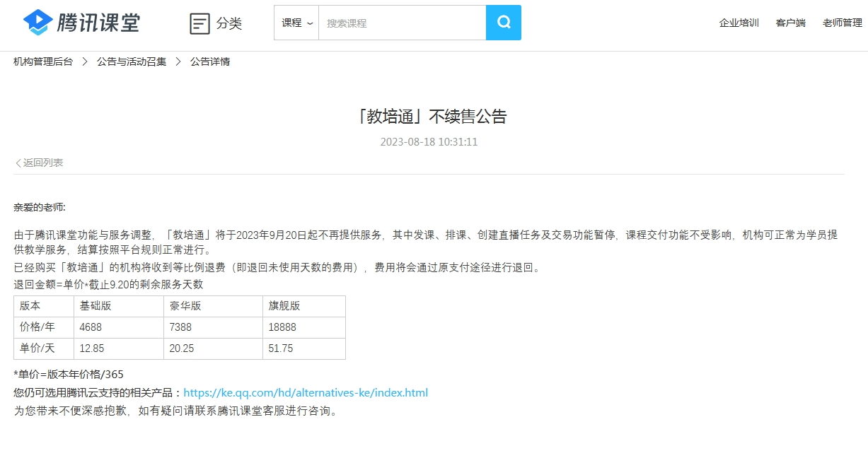Go to 机构管理后台 breadcrumb
Image resolution: width=868 pixels, height=458 pixels.
(x=43, y=61)
